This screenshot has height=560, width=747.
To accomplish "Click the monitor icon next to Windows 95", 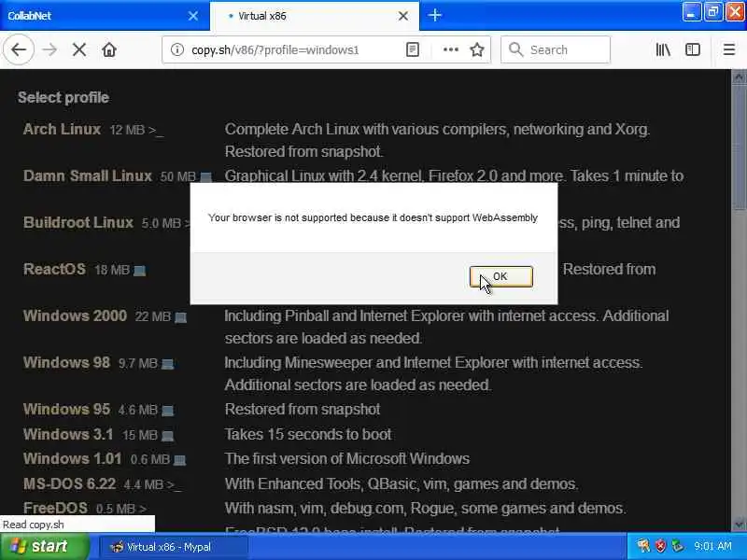I will (167, 411).
